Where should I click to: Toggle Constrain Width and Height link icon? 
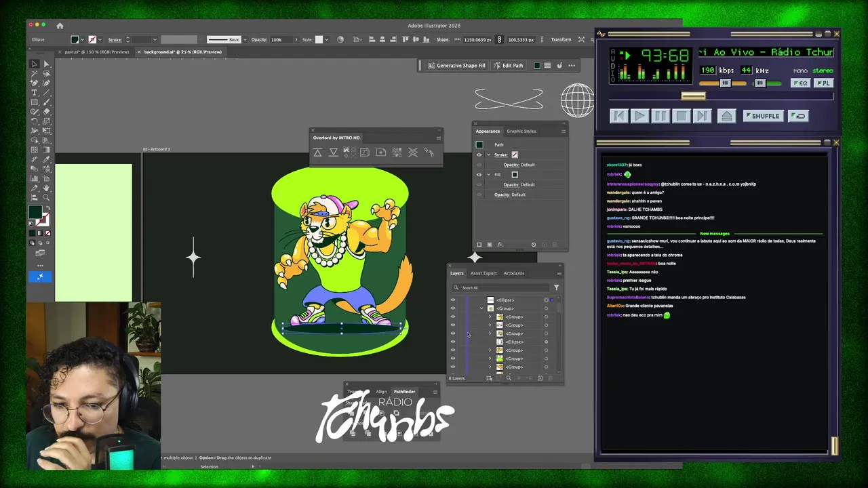coord(499,39)
